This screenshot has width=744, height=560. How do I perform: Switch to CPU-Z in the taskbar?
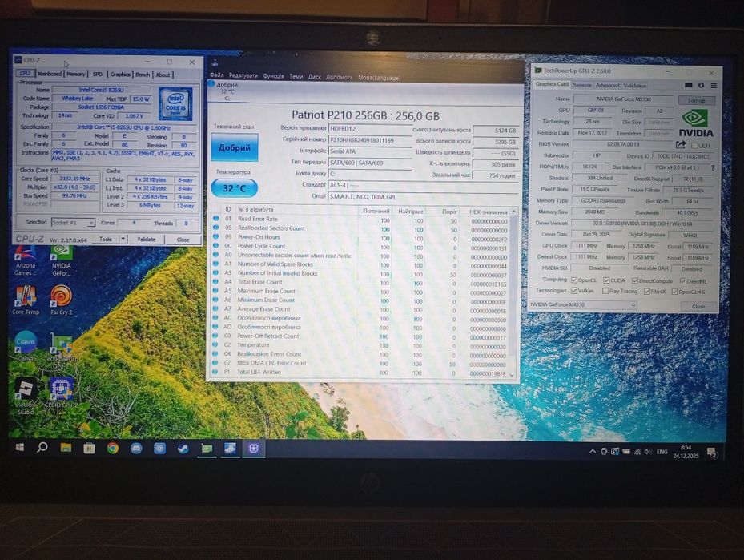(253, 448)
